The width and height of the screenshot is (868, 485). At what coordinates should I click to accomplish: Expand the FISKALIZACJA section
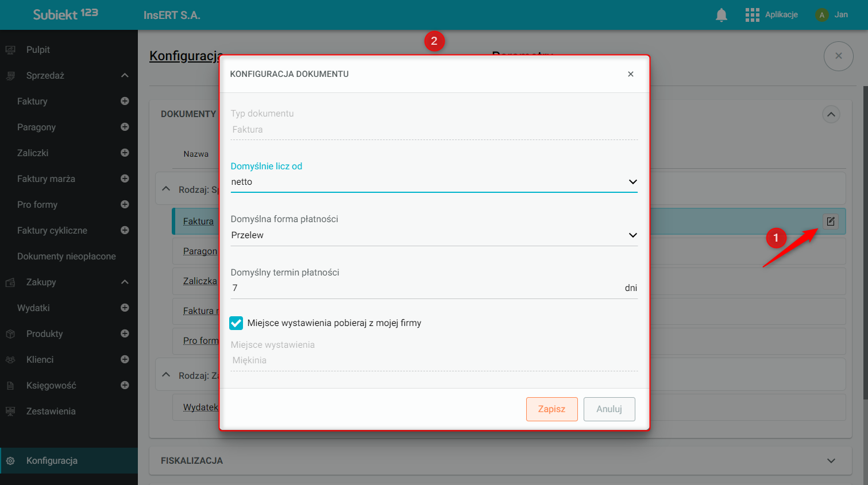831,461
